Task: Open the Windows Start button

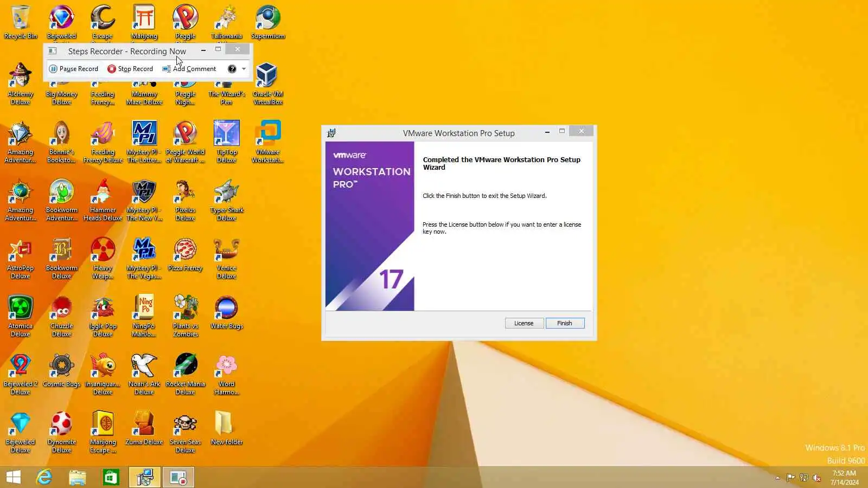Action: 14,477
